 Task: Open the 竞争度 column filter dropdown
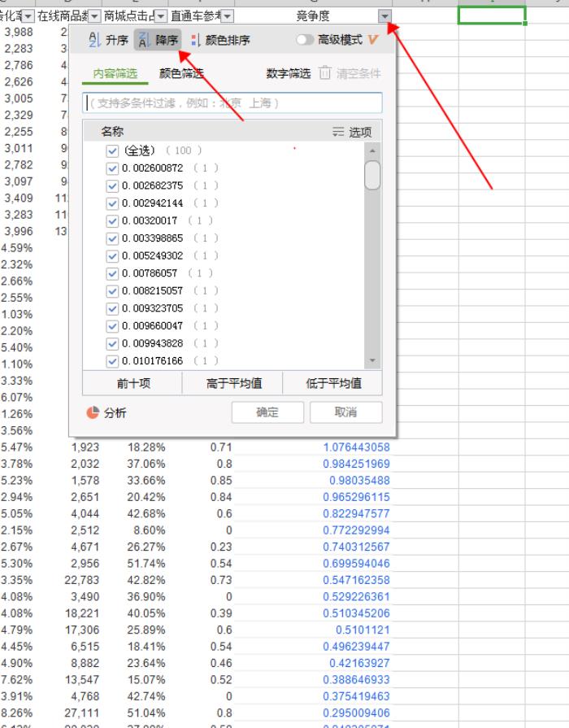click(x=384, y=16)
